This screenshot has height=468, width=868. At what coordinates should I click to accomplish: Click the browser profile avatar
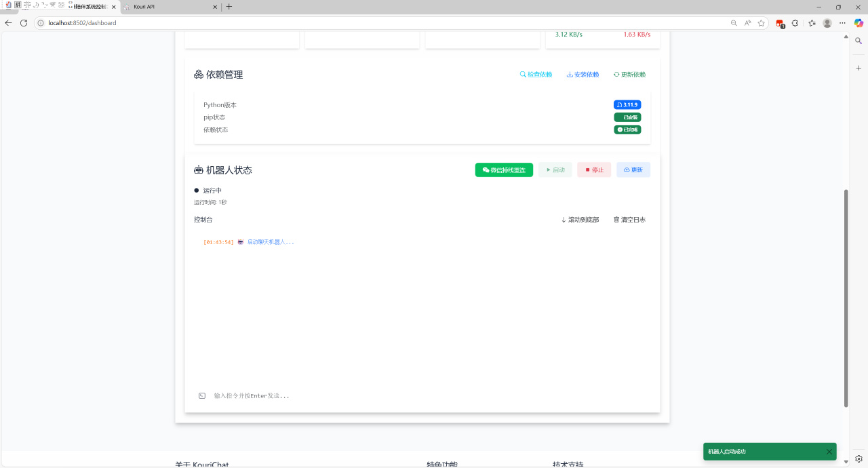tap(827, 23)
